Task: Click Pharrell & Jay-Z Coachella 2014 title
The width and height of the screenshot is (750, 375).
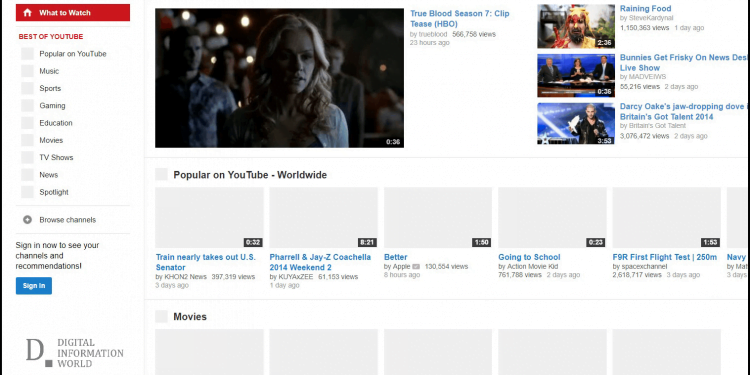Action: (320, 262)
